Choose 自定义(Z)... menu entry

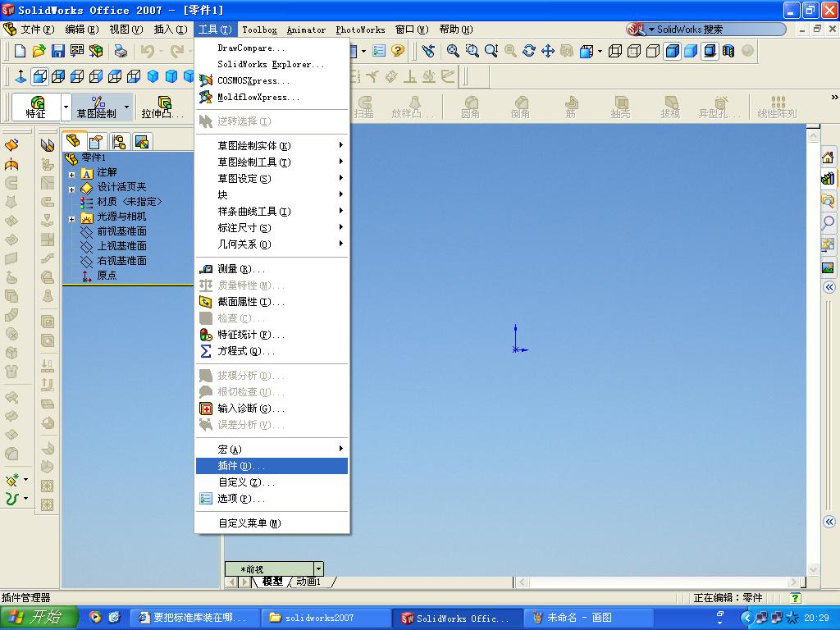click(x=272, y=482)
